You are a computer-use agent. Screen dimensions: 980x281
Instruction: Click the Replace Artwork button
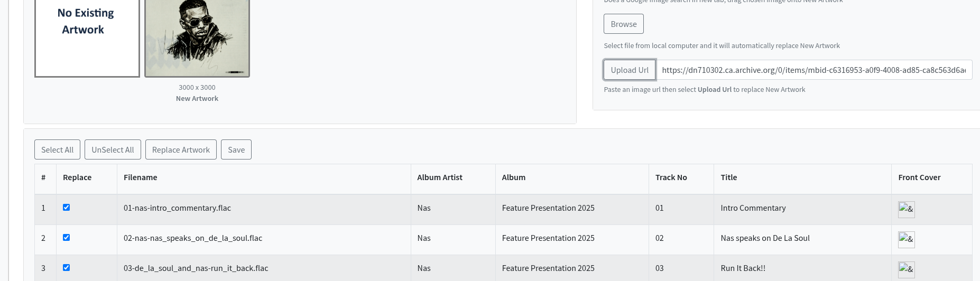click(181, 149)
